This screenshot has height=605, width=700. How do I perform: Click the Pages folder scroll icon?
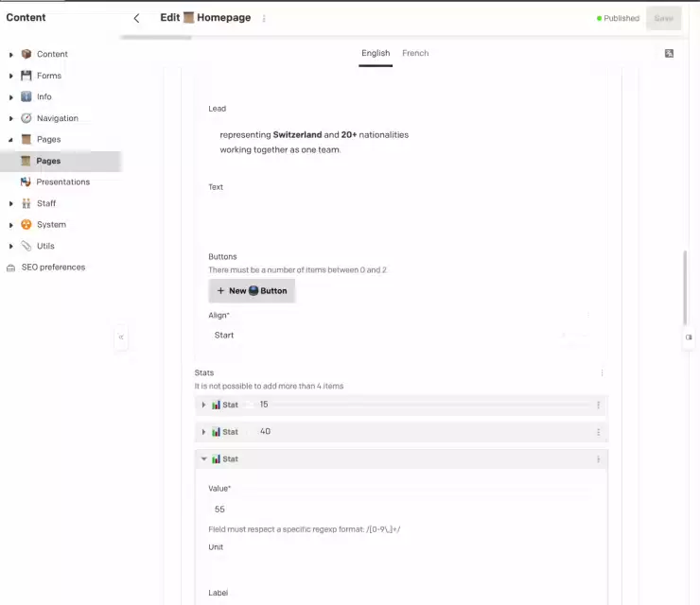pyautogui.click(x=26, y=139)
